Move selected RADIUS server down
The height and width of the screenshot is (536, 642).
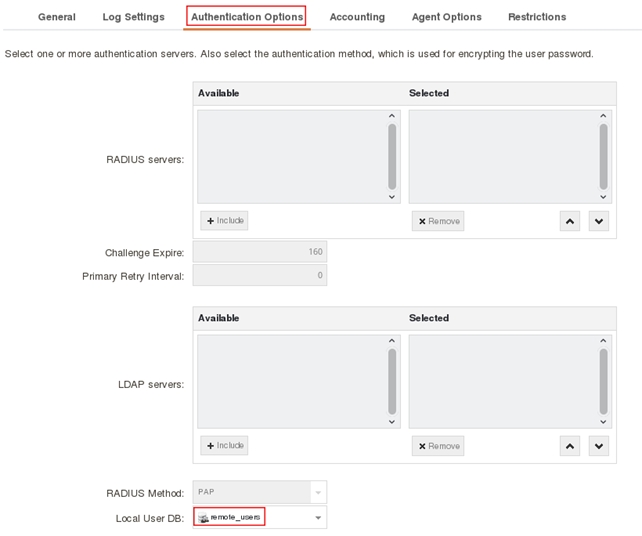[x=598, y=221]
